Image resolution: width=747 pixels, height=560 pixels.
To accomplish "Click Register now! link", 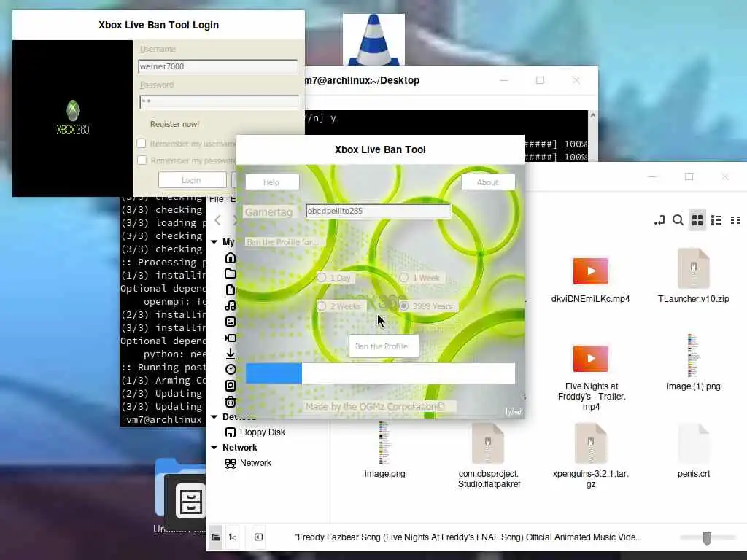I will 174,124.
